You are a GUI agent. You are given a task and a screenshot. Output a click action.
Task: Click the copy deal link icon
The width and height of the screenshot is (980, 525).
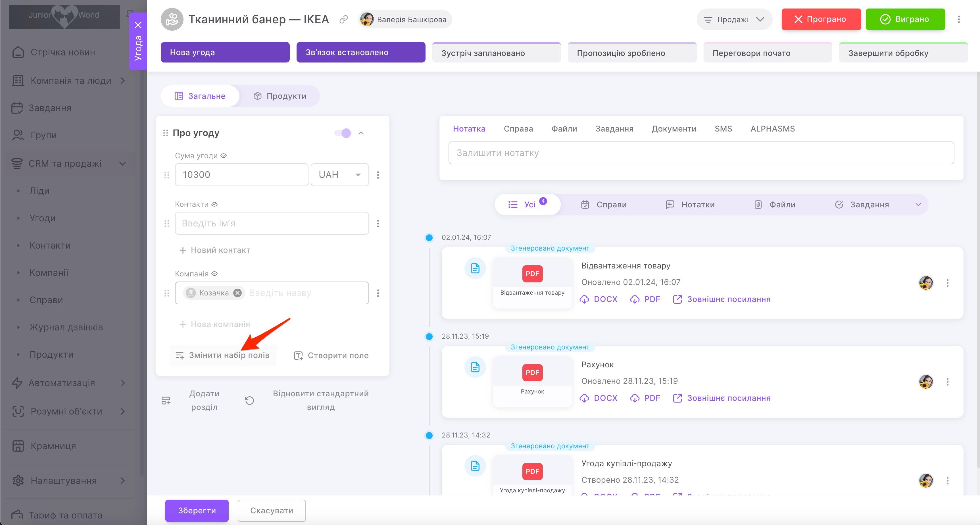pyautogui.click(x=343, y=19)
